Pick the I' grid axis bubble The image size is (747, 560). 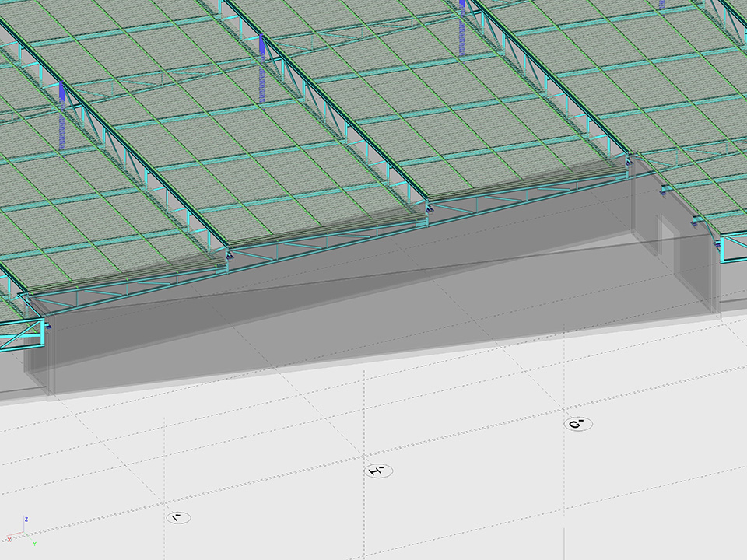click(x=177, y=517)
